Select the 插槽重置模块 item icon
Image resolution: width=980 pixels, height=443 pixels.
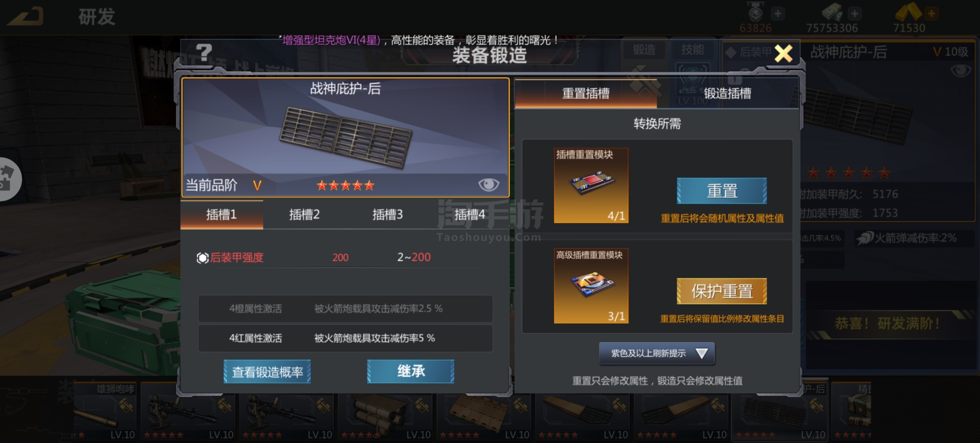[x=591, y=185]
